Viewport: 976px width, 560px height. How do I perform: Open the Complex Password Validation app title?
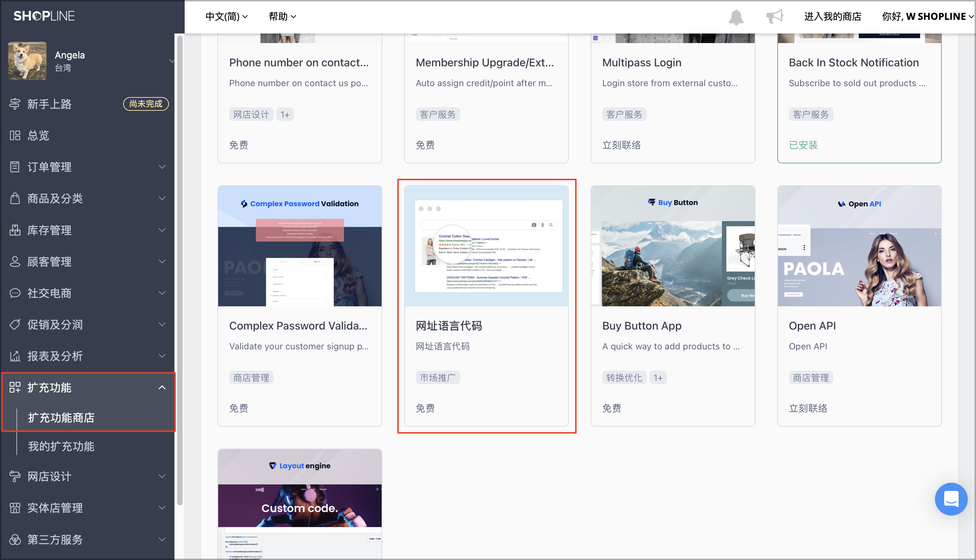[298, 326]
